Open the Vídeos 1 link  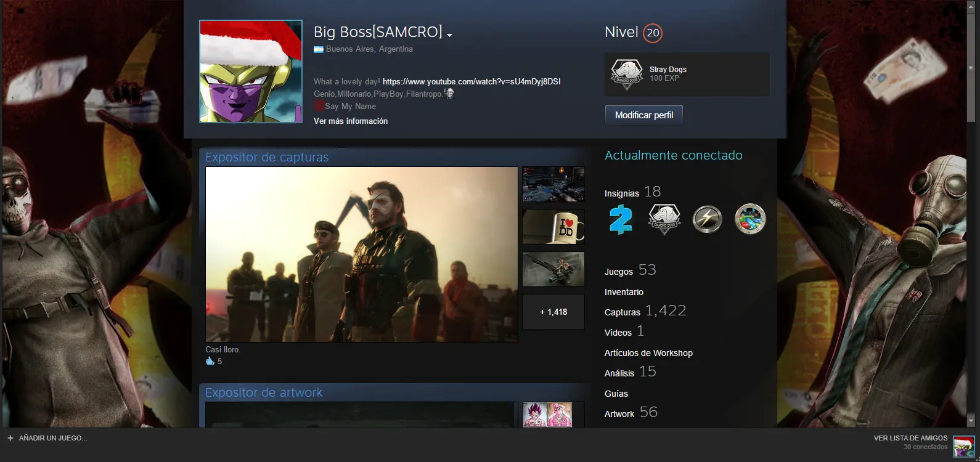tap(624, 331)
